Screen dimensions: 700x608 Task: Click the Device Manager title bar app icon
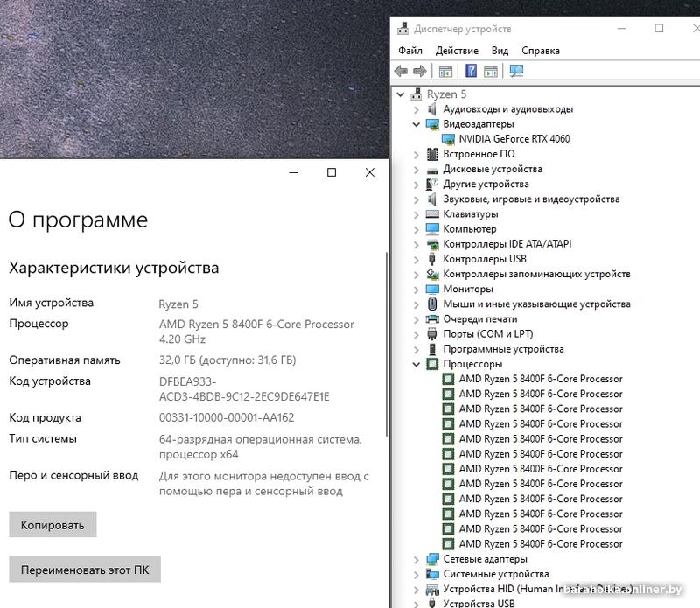click(402, 29)
